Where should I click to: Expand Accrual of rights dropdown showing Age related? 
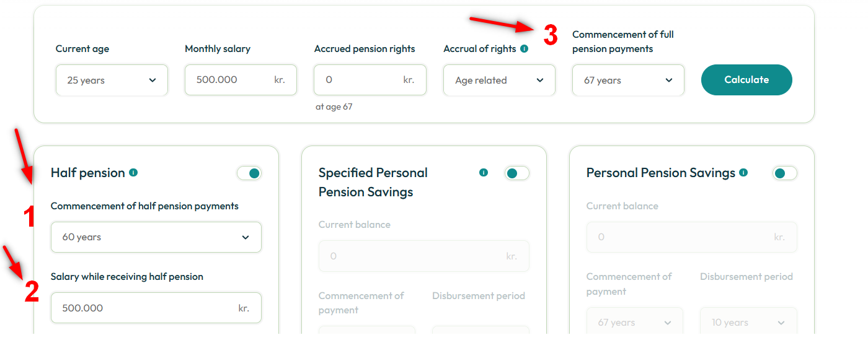click(499, 80)
